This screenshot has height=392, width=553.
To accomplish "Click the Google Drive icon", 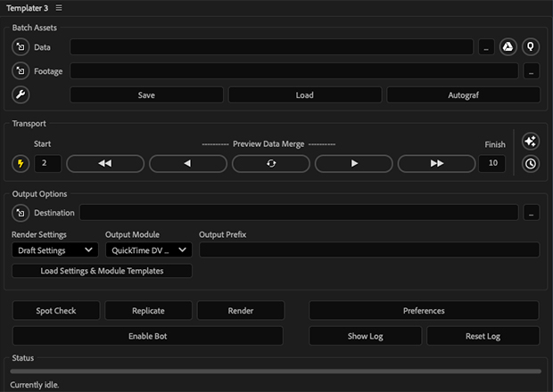I will [508, 47].
